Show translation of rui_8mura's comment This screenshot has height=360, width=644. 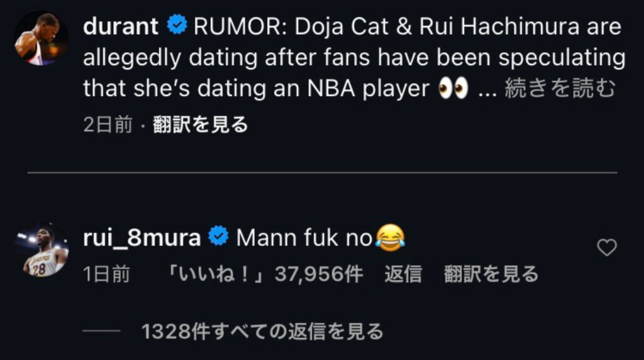pos(491,274)
